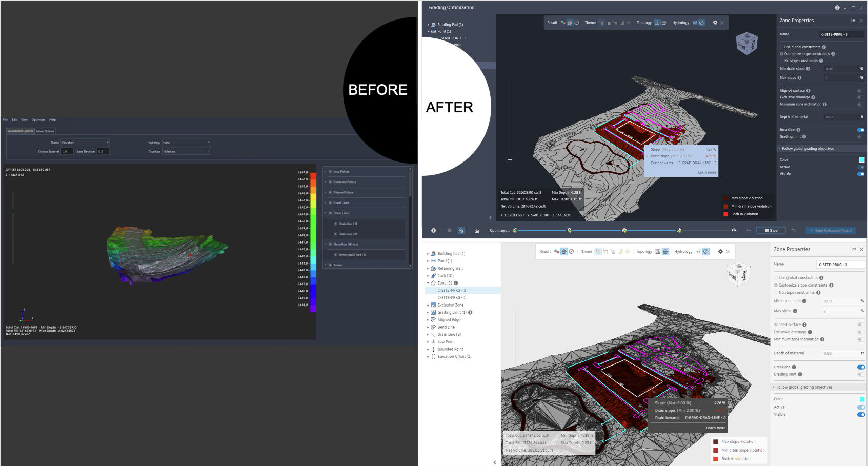Click the view cube in light viewport
The height and width of the screenshot is (466, 868).
pos(739,274)
